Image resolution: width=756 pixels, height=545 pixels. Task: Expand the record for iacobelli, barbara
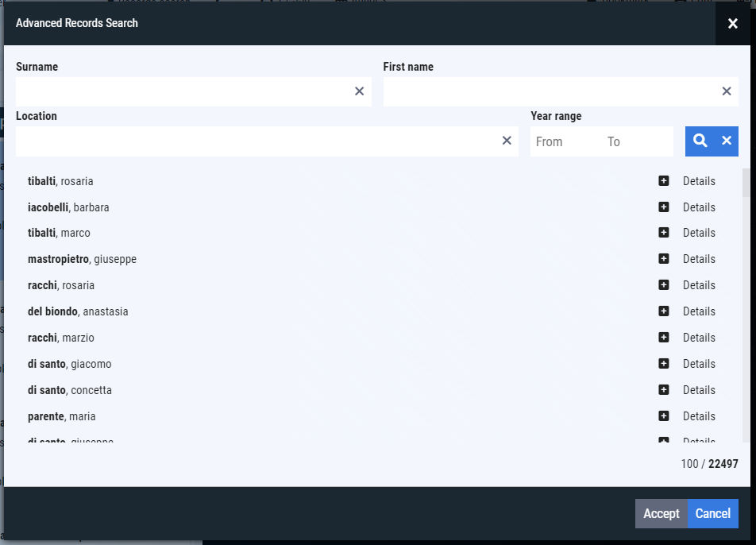(664, 207)
